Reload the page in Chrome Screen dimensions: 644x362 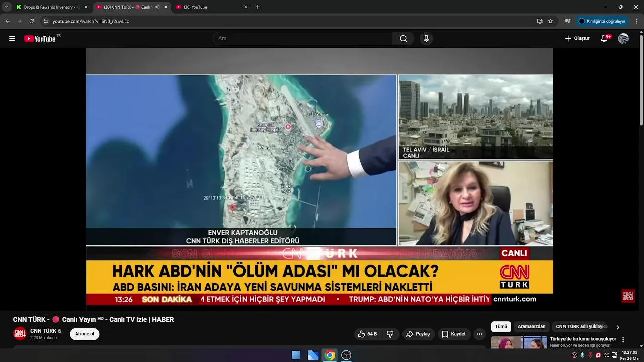click(x=31, y=21)
